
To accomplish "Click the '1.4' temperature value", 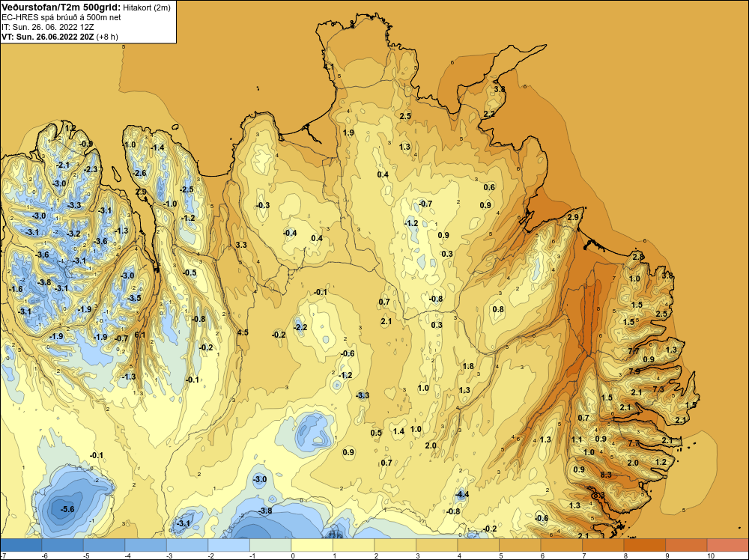I will point(398,431).
